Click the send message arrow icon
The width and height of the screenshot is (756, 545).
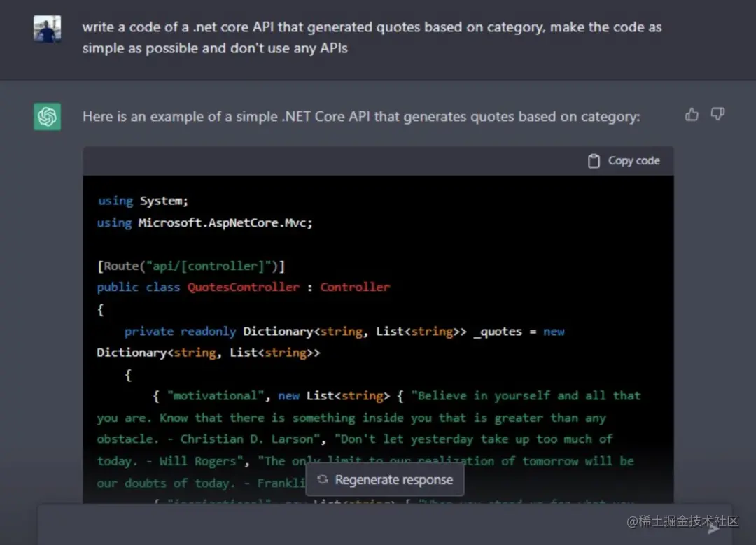point(713,528)
